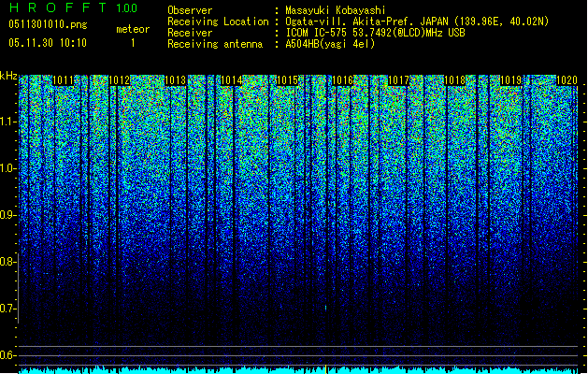Screen dimensions: 588x374
Task: Click the 0.7 kHz axis tick label
Action: click(x=8, y=309)
